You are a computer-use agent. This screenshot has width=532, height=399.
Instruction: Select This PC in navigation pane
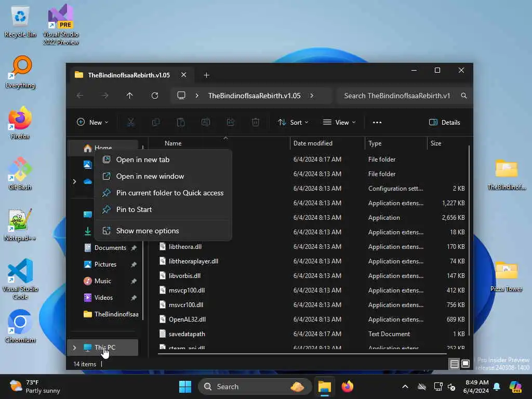coord(103,348)
